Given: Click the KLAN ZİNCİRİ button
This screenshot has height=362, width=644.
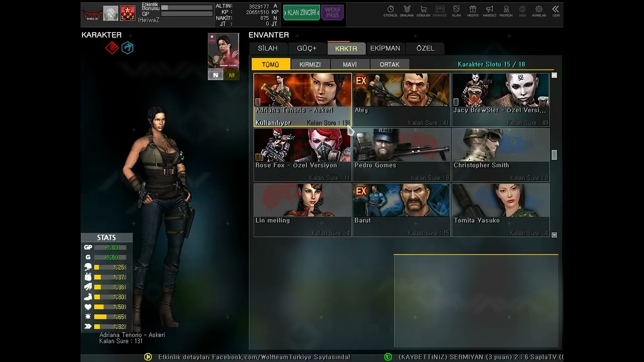Looking at the screenshot, I should click(302, 13).
